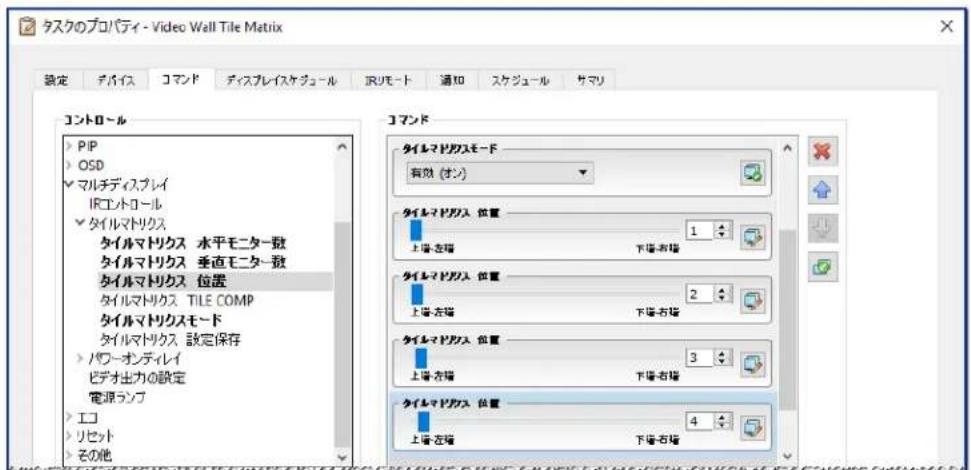Viewport: 971px width, 470px height.
Task: Click the red X delete command icon
Action: coord(823,152)
